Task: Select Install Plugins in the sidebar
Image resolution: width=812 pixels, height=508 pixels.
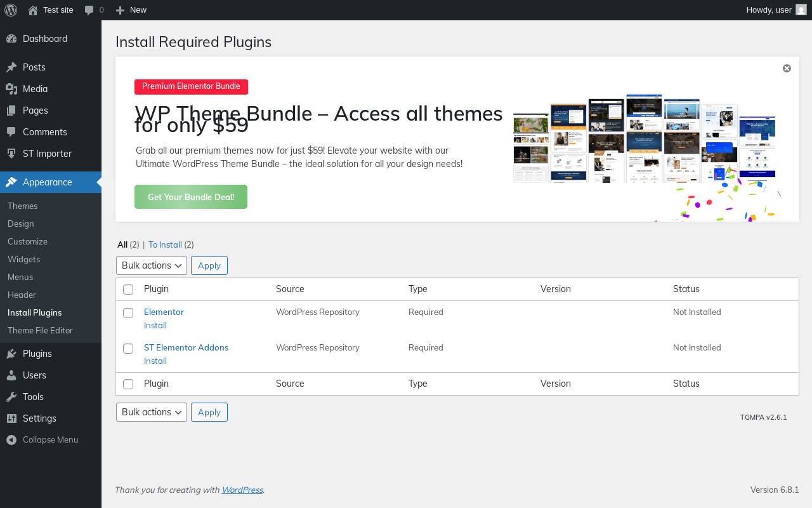Action: (34, 312)
